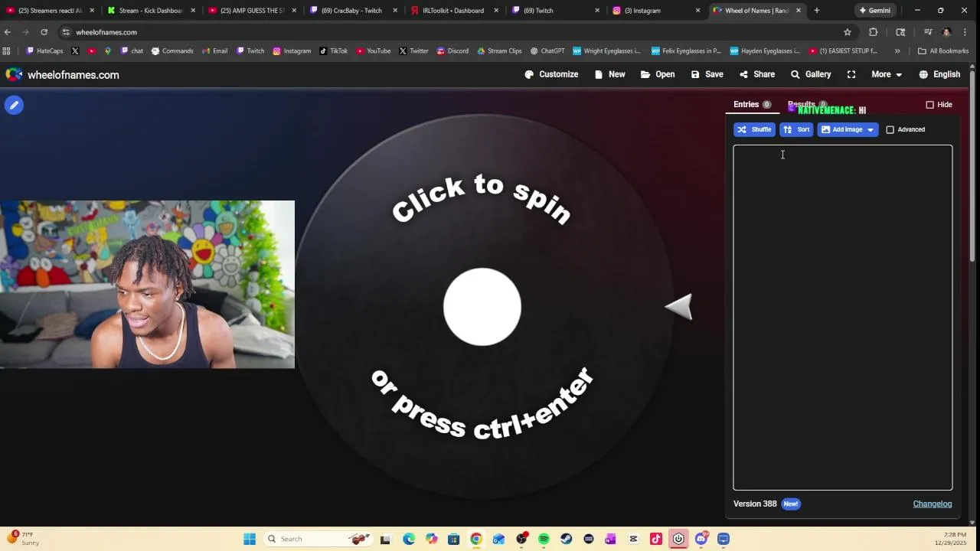This screenshot has width=980, height=551.
Task: Open the Stream Clips bookmark
Action: (x=499, y=51)
